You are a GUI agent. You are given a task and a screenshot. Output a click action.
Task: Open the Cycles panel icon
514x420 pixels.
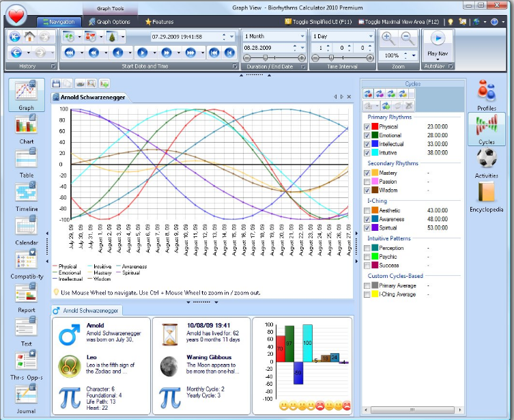487,129
